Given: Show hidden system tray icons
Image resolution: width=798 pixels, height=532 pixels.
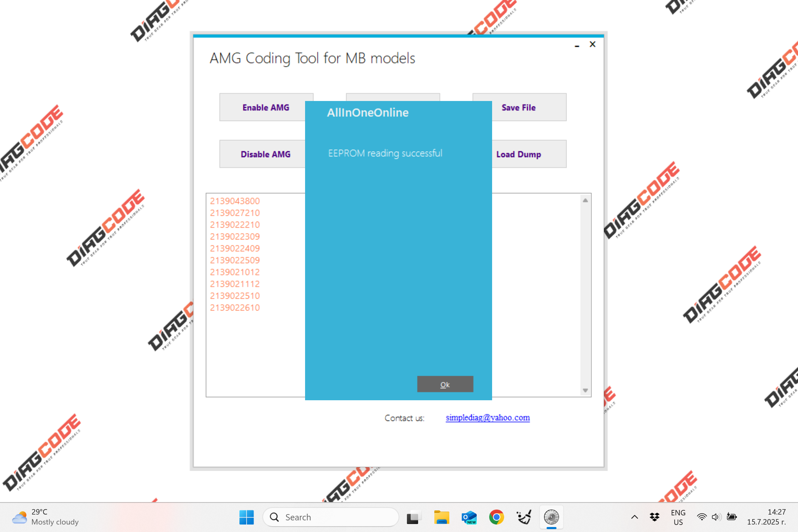Looking at the screenshot, I should [634, 517].
